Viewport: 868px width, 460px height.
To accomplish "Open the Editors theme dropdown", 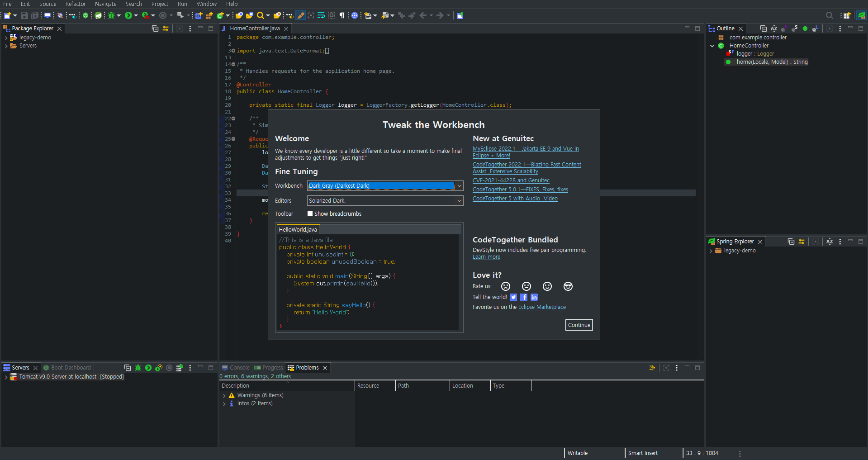I will coord(385,201).
